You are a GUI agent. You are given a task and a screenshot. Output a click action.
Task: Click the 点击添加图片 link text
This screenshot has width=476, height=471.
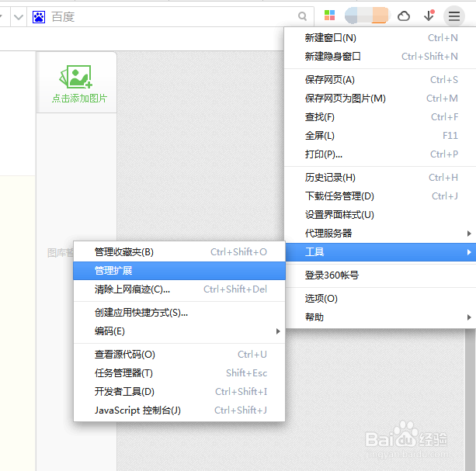click(79, 99)
